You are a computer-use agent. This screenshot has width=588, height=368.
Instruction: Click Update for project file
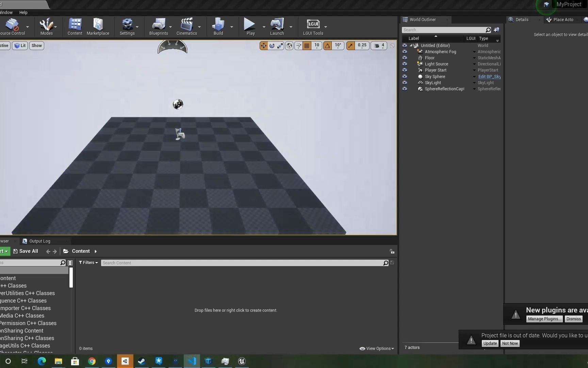coord(490,343)
